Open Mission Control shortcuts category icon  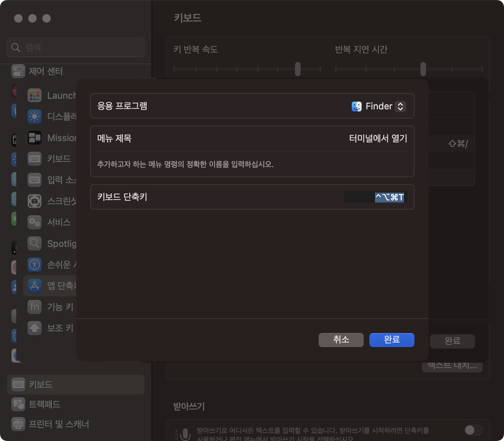pyautogui.click(x=35, y=138)
